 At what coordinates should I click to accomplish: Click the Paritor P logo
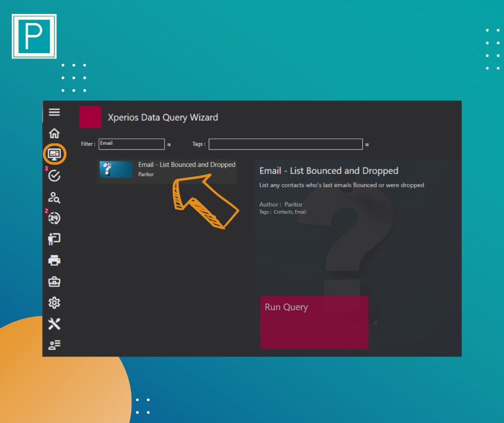click(34, 36)
